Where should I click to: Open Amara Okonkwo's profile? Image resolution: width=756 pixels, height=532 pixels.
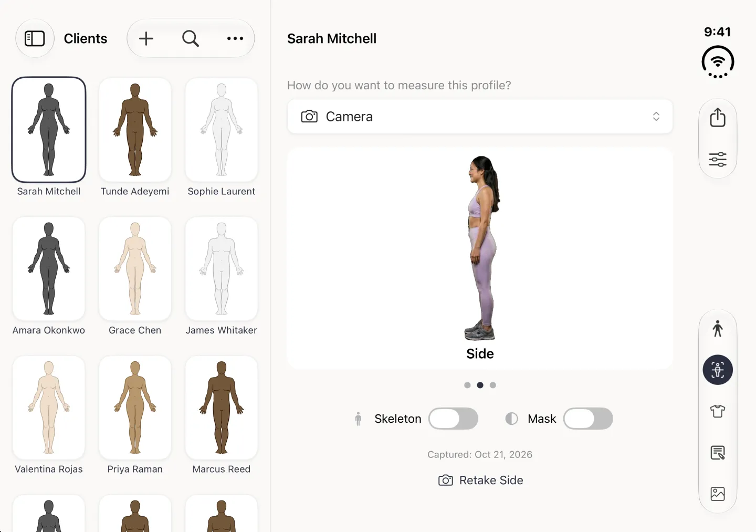(49, 276)
